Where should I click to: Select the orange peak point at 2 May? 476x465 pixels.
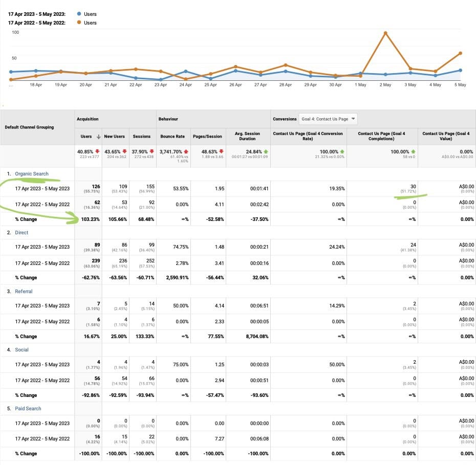385,33
